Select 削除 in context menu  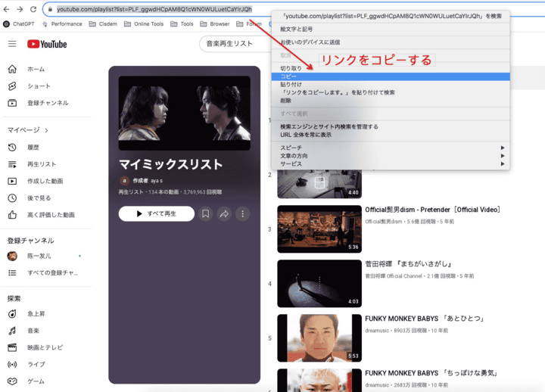pyautogui.click(x=391, y=101)
